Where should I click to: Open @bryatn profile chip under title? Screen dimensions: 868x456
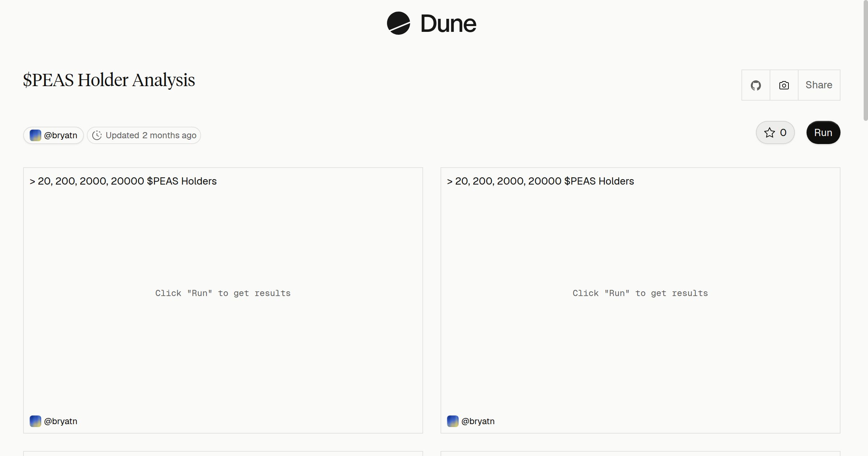pyautogui.click(x=54, y=135)
